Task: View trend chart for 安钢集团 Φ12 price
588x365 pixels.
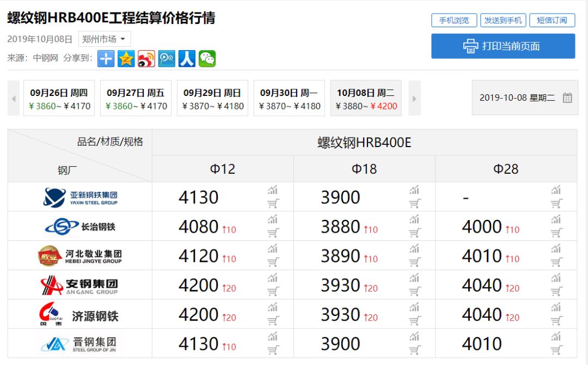Action: 273,278
